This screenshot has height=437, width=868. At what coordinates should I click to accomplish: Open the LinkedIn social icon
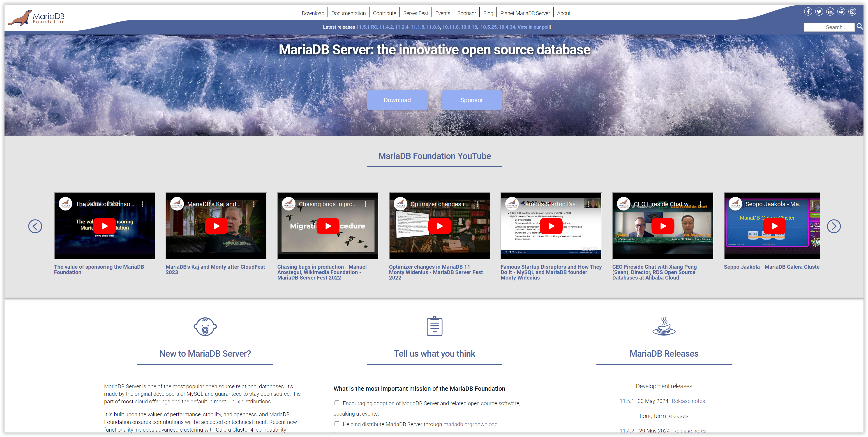pyautogui.click(x=830, y=12)
